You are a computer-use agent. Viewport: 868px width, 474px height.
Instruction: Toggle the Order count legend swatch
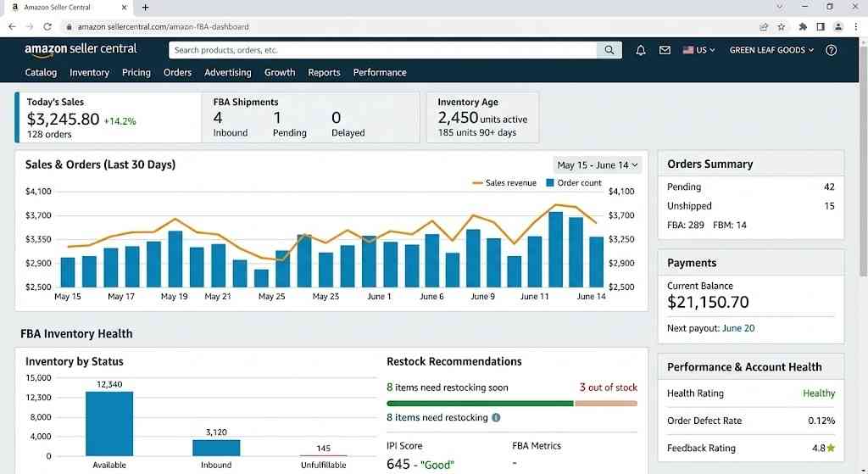click(x=549, y=183)
